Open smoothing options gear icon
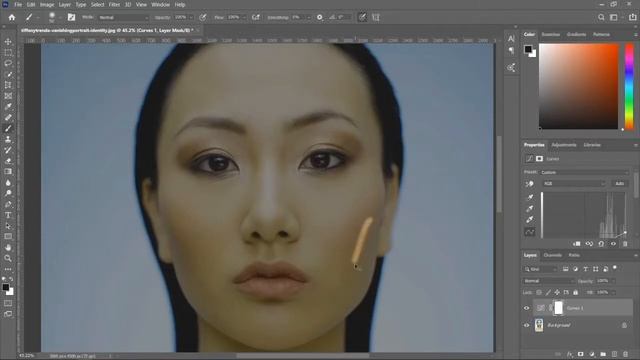Viewport: 640px width, 360px height. pos(320,18)
